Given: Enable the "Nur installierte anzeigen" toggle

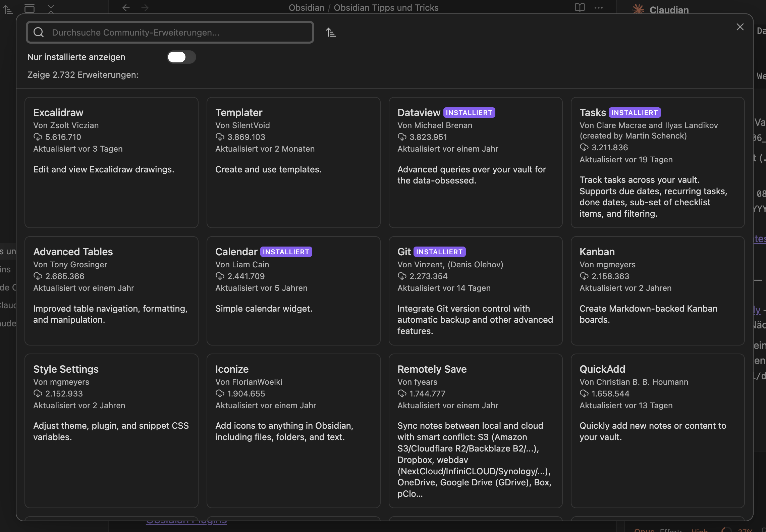Looking at the screenshot, I should (x=181, y=57).
